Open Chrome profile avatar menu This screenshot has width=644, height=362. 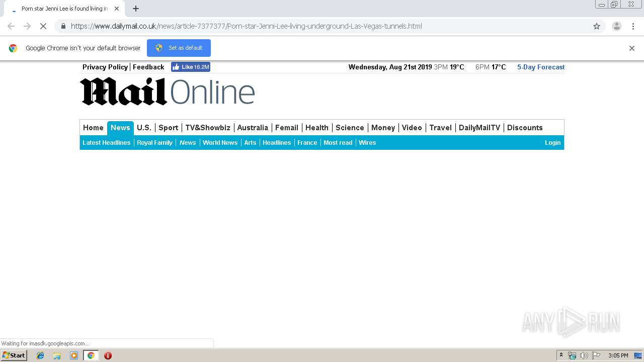point(616,26)
